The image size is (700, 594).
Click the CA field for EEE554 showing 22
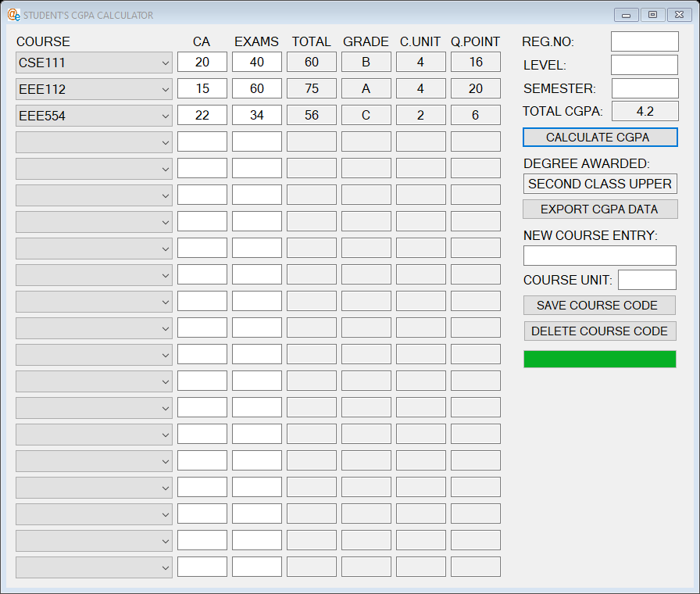[202, 115]
